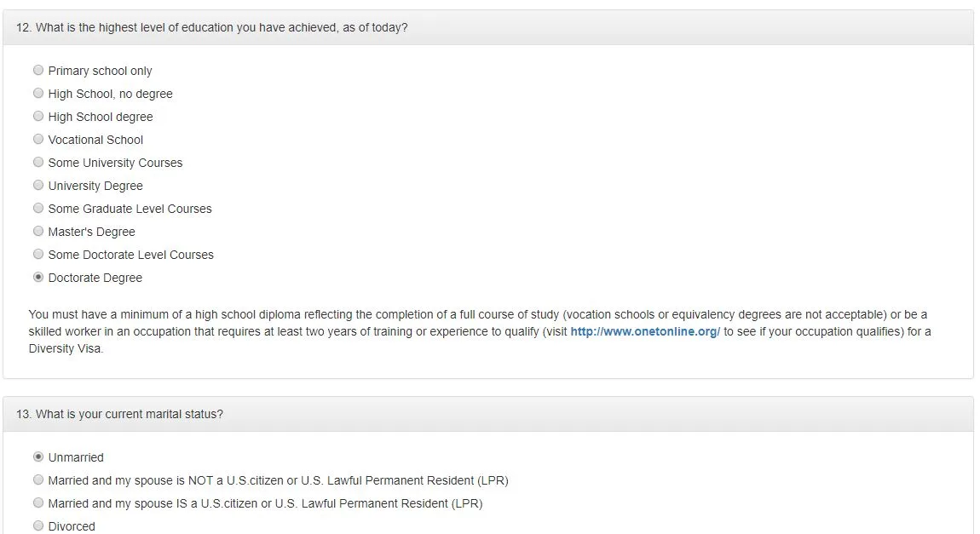Viewport: 980px width, 534px height.
Task: Click the selected Doctorate Degree radio button
Action: (x=38, y=278)
